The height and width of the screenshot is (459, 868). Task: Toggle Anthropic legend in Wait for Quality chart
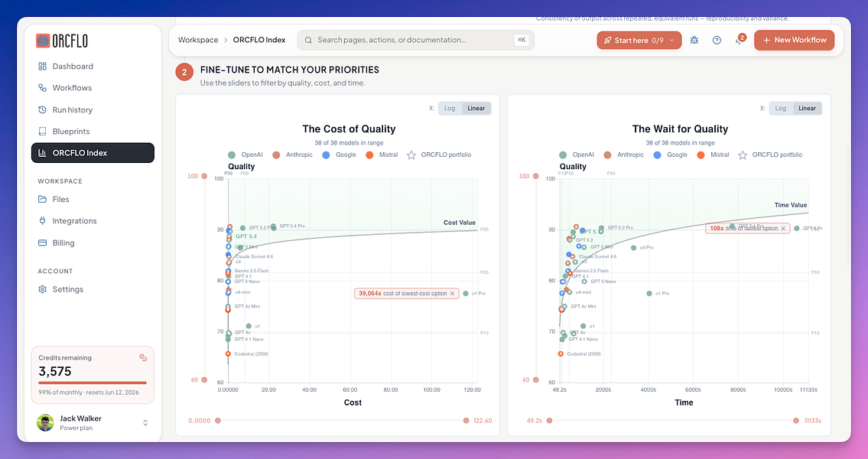[x=623, y=155]
